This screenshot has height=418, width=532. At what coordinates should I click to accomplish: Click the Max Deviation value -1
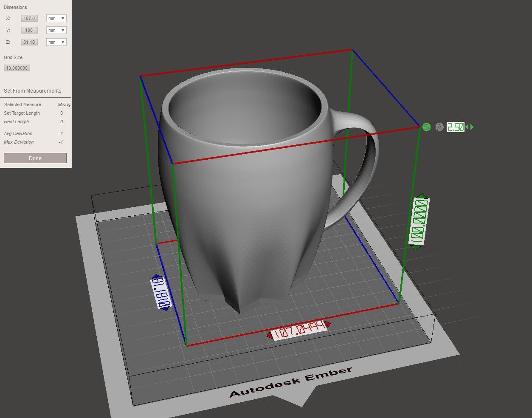61,142
